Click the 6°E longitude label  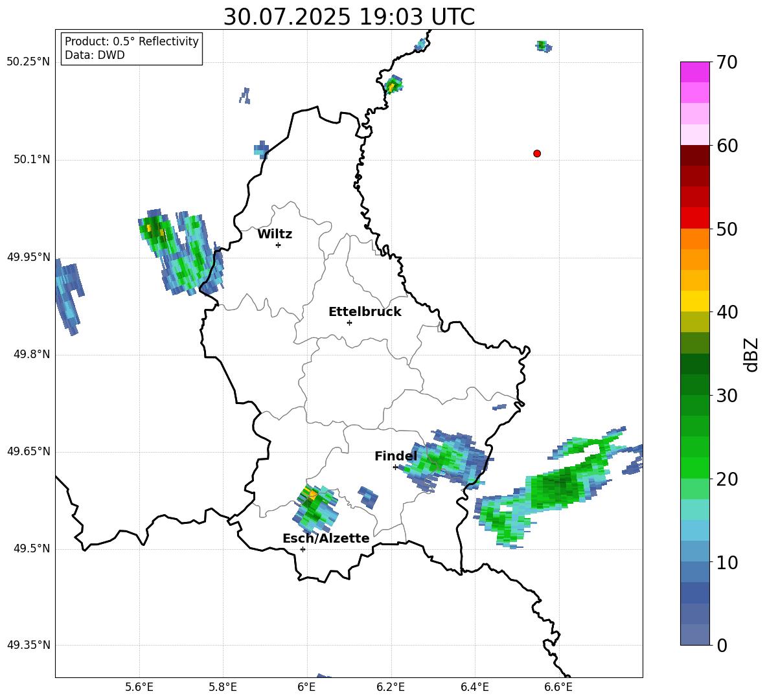point(306,687)
